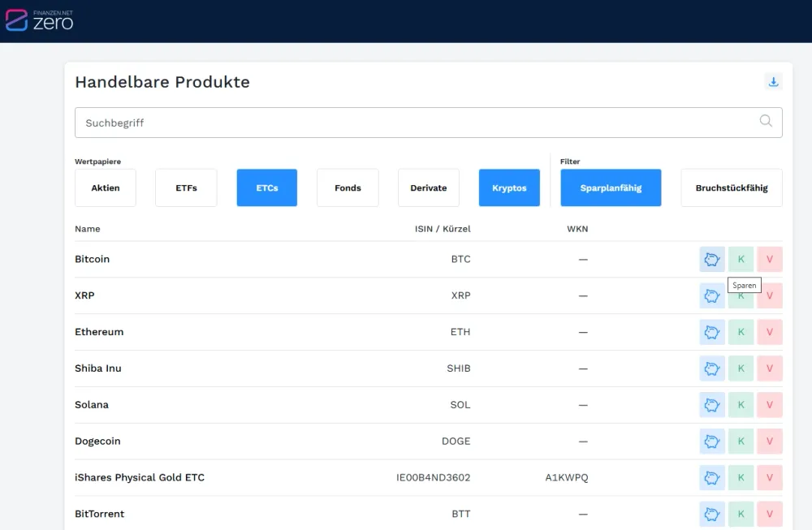Open piggy bank savings icon for Dogecoin
Screen dimensions: 812x530
tap(712, 442)
